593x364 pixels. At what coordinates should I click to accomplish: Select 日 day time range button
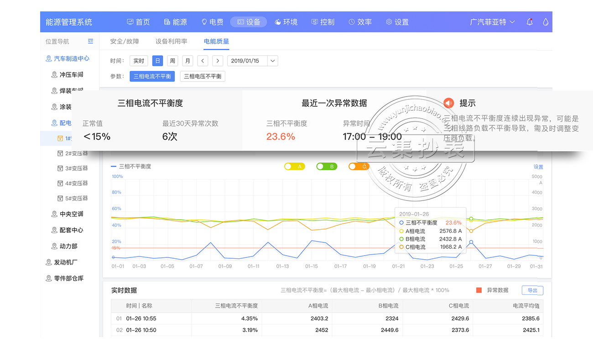click(157, 61)
